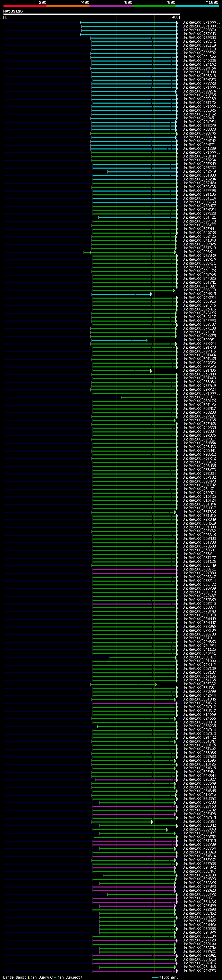Click hit label UniRef100_P93705

[199, 133]
